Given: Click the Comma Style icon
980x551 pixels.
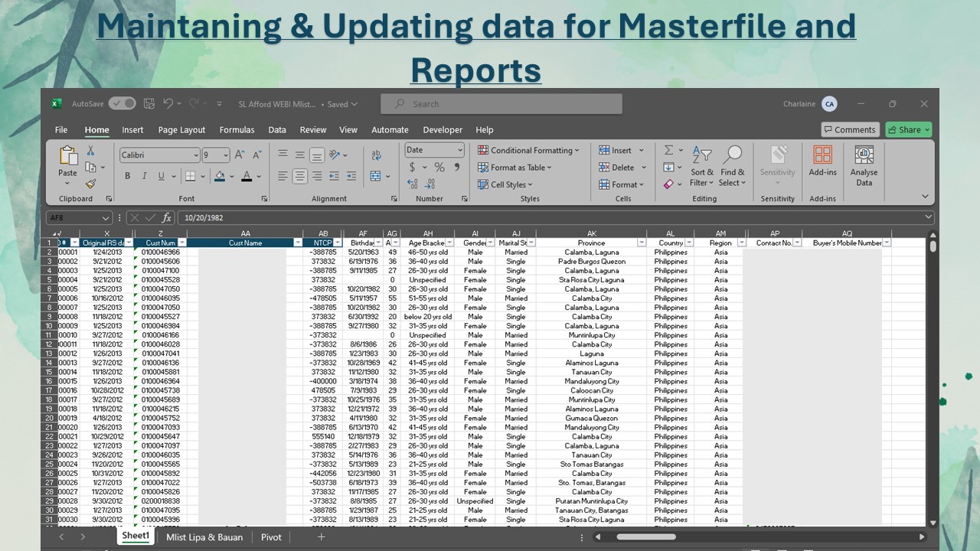Looking at the screenshot, I should point(457,167).
